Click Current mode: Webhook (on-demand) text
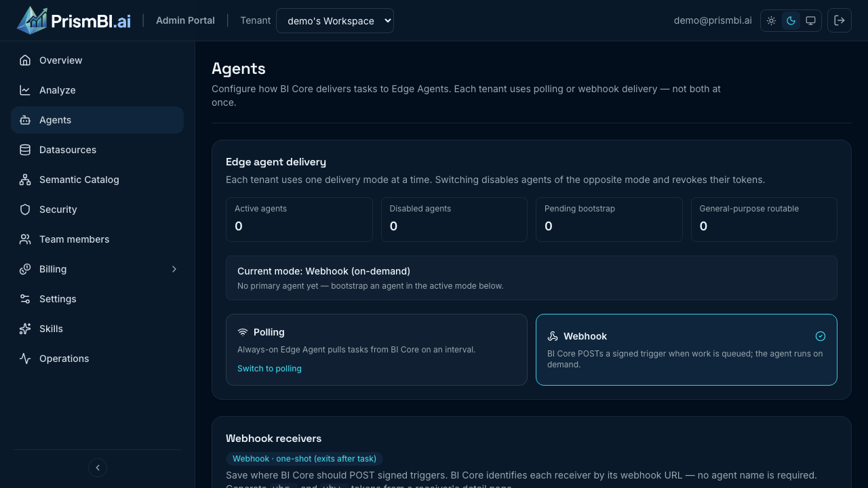The width and height of the screenshot is (868, 488). click(x=323, y=271)
